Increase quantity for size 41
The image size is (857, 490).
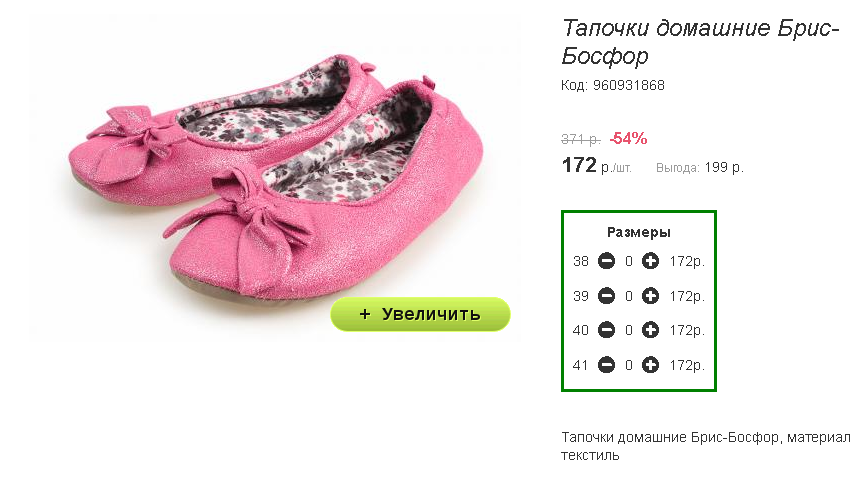tap(650, 365)
